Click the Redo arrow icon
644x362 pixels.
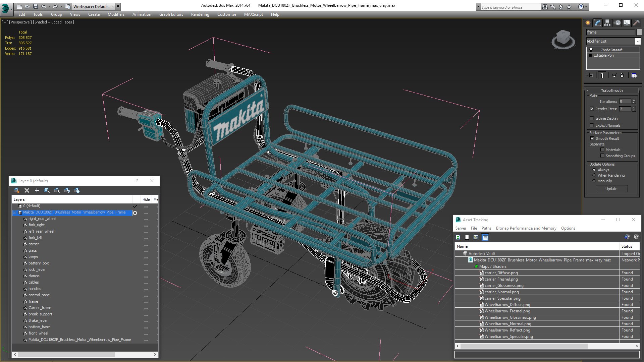pyautogui.click(x=55, y=6)
